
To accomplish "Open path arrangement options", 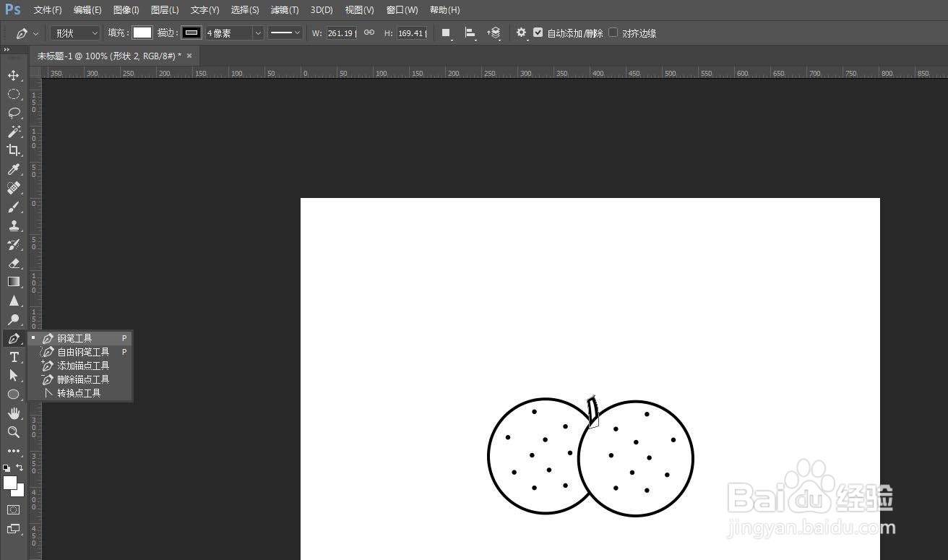I will pyautogui.click(x=494, y=33).
